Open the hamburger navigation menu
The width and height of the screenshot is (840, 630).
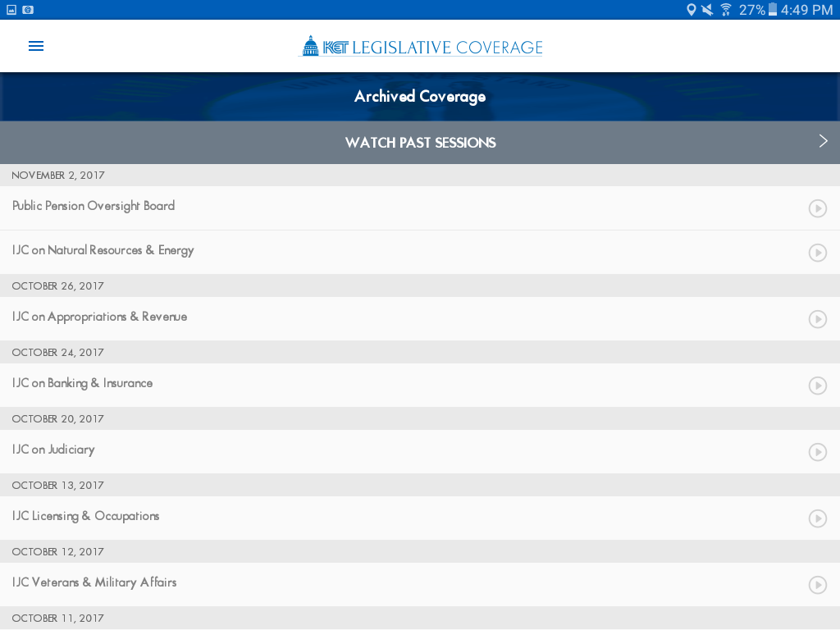click(x=36, y=46)
